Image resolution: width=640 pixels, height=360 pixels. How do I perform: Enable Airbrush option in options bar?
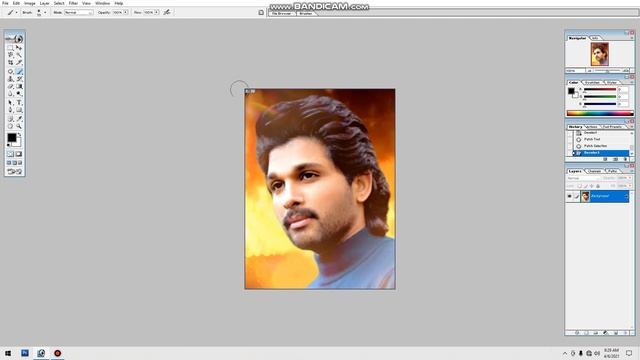[167, 12]
